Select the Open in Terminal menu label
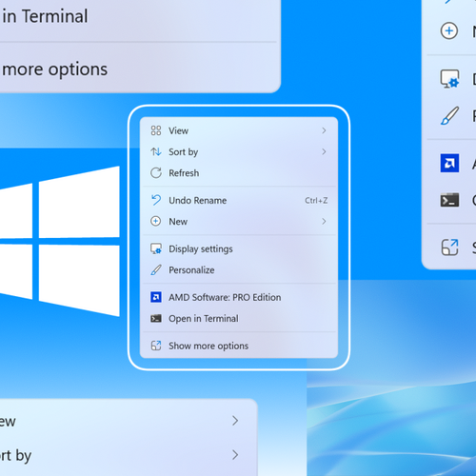 204,319
